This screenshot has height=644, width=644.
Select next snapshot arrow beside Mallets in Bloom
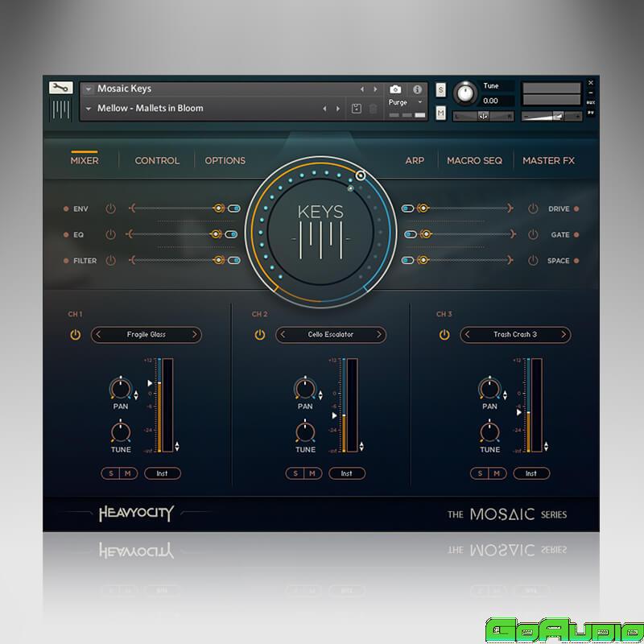coord(337,109)
